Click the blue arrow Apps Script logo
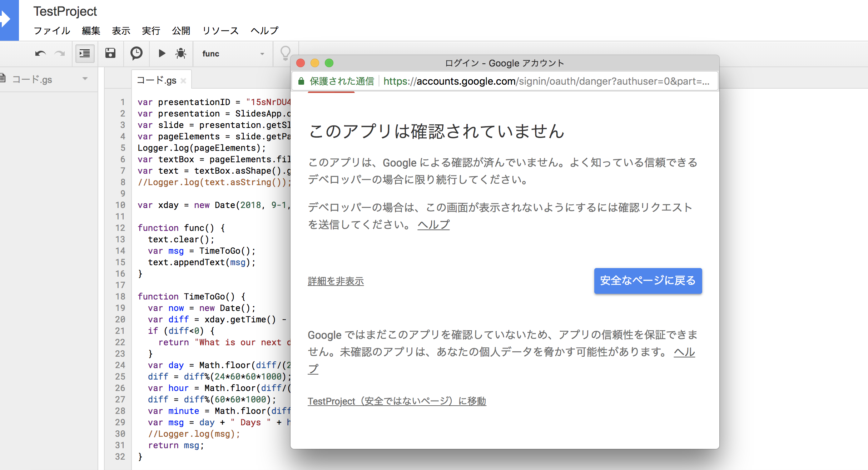The width and height of the screenshot is (868, 470). [9, 20]
